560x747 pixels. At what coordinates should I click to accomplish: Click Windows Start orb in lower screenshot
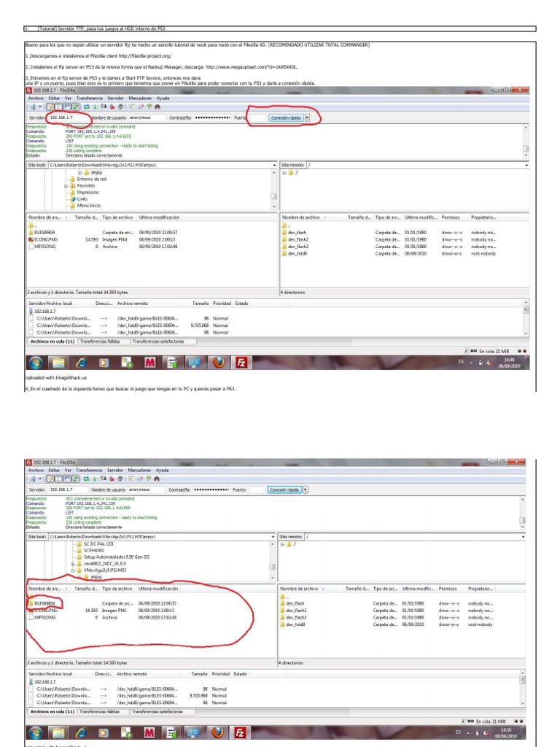34,732
